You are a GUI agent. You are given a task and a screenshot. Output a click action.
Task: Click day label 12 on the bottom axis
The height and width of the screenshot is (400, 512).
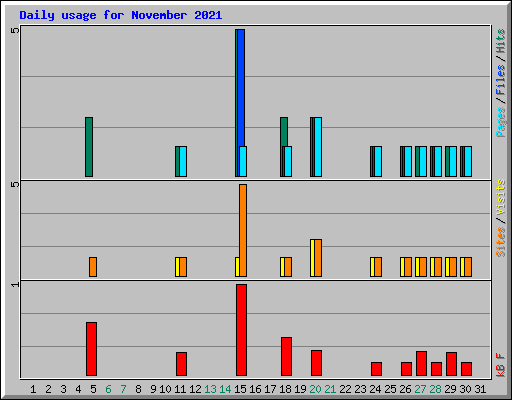[x=195, y=389]
